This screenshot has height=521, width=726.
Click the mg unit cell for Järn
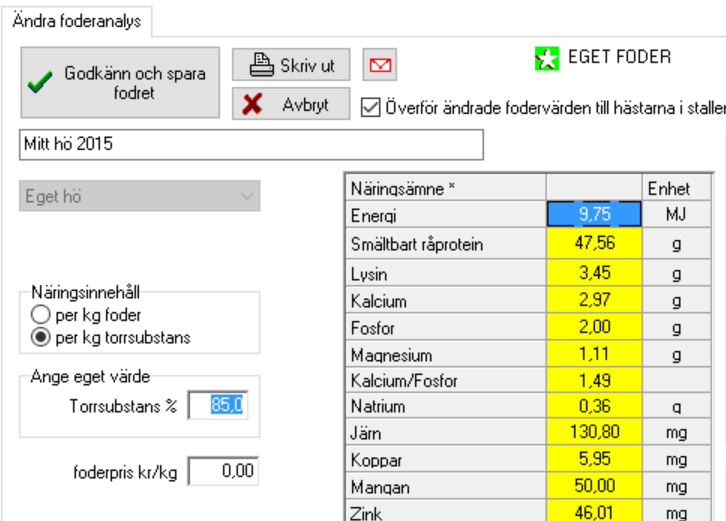(676, 432)
